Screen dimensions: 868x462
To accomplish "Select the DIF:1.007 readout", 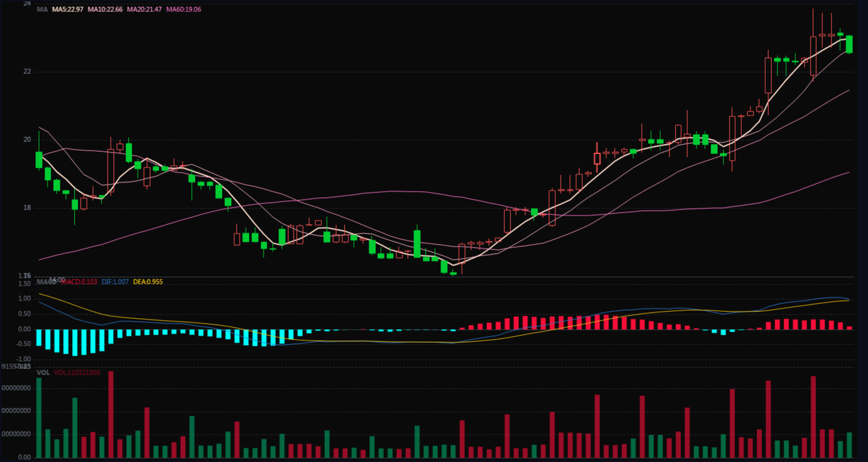I will [115, 282].
